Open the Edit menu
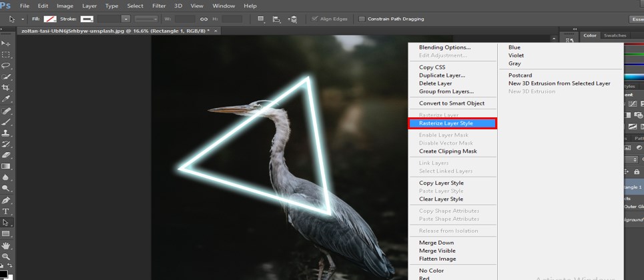Image resolution: width=644 pixels, height=280 pixels. (43, 6)
